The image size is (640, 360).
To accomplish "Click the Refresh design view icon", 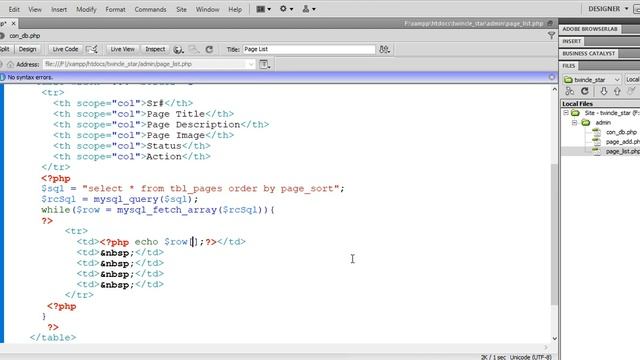I will (x=209, y=49).
